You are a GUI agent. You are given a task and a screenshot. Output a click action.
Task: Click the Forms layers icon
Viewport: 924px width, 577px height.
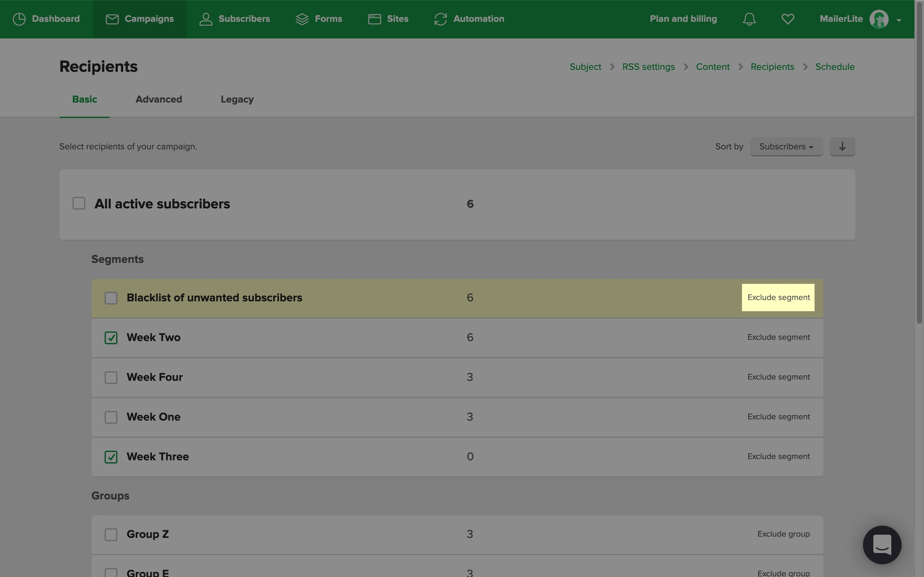pyautogui.click(x=302, y=19)
